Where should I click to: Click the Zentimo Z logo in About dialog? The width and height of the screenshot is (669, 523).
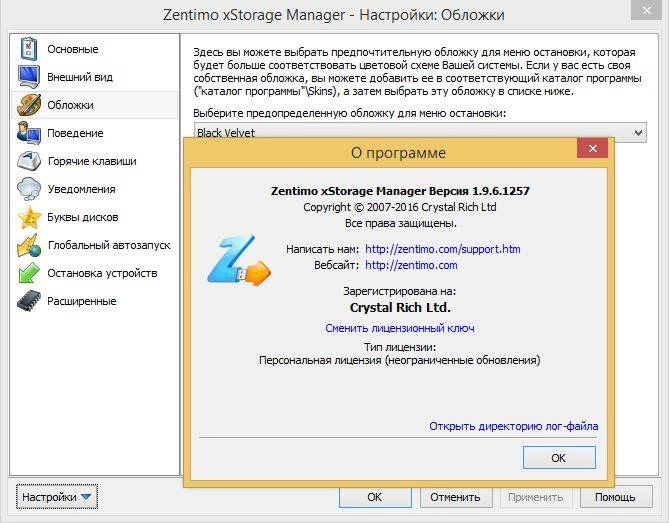(239, 260)
